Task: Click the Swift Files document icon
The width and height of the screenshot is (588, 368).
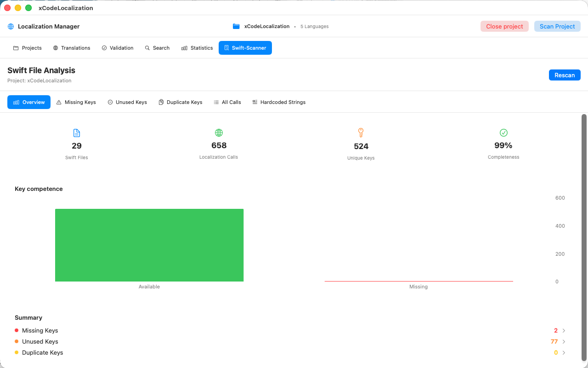Action: click(76, 132)
